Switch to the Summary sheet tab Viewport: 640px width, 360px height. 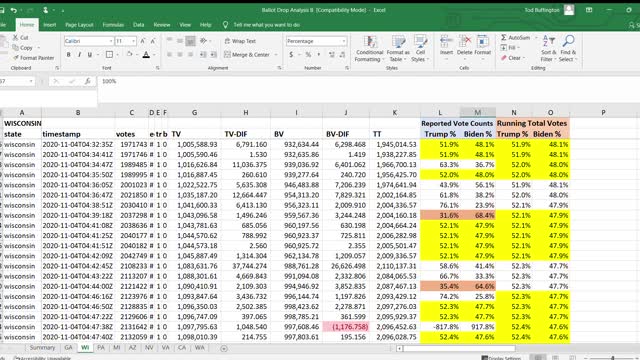pos(42,348)
